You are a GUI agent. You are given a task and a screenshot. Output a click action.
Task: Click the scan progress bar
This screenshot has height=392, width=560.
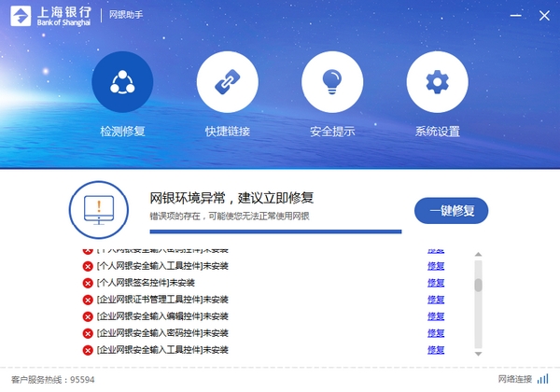pos(275,231)
